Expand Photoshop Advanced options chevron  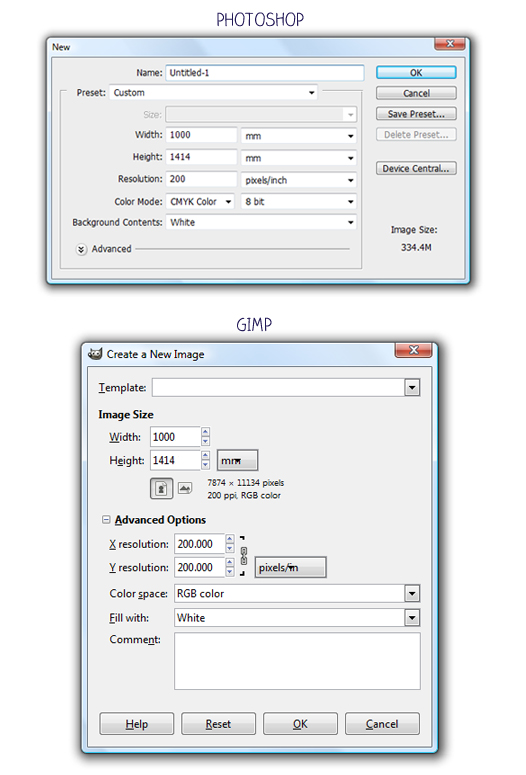click(x=81, y=250)
